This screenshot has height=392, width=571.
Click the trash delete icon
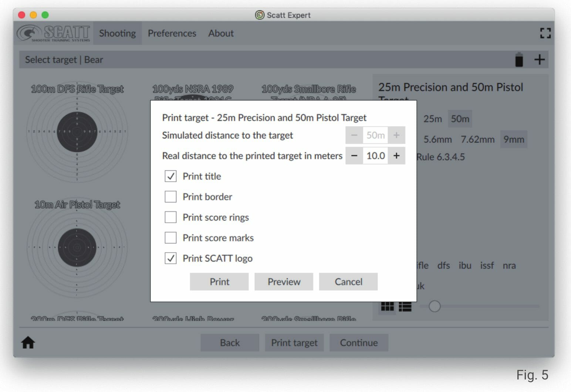519,59
